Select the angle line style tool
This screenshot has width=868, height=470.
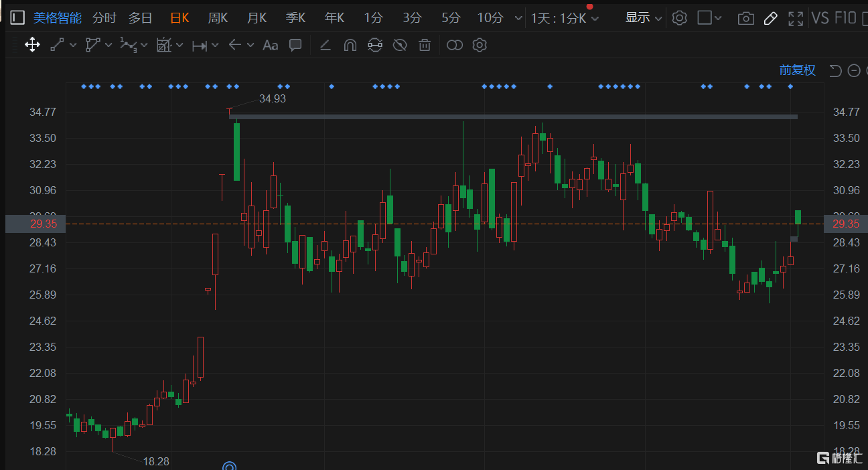pyautogui.click(x=325, y=46)
